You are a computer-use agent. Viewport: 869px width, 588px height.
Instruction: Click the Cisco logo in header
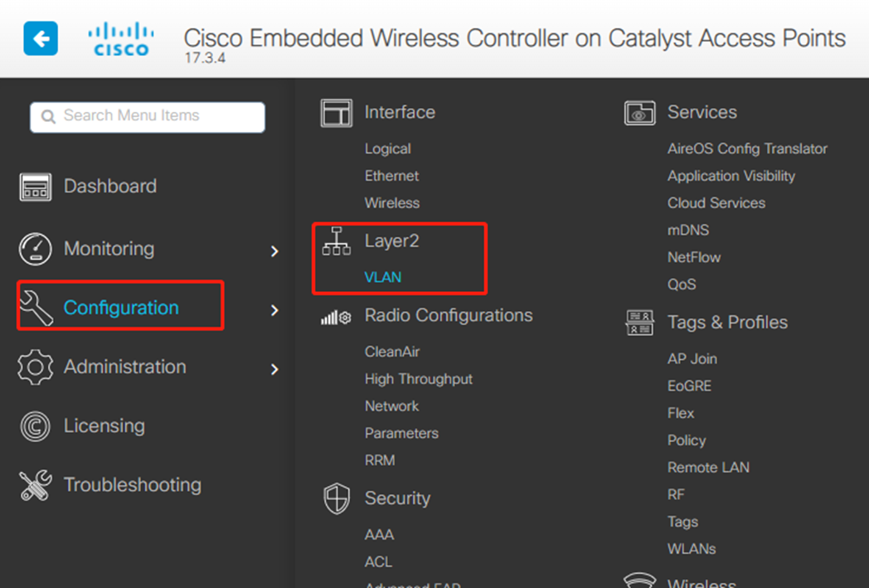tap(121, 39)
